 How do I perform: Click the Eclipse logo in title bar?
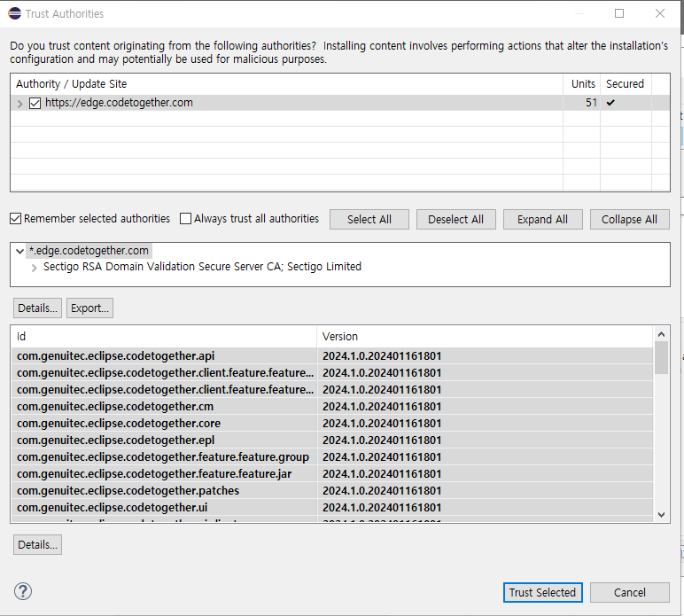(14, 13)
